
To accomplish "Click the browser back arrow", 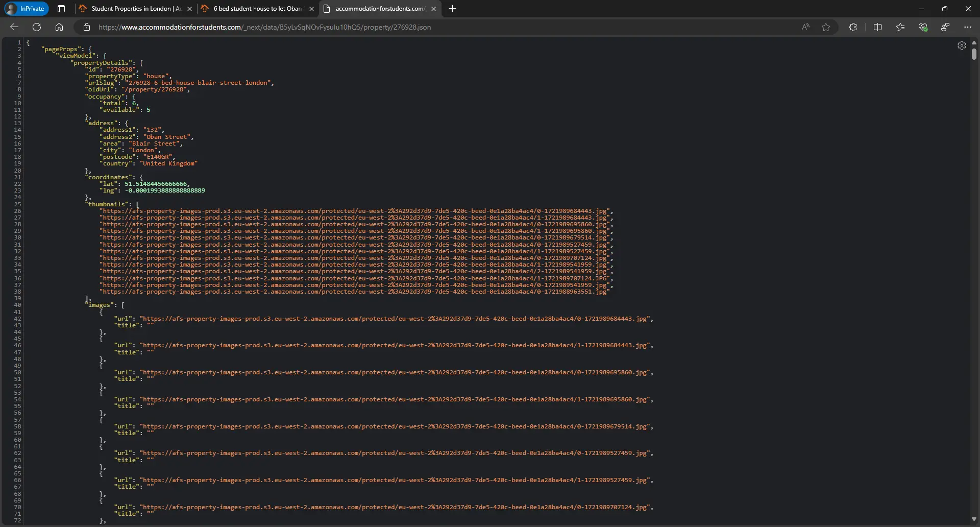I will [14, 27].
